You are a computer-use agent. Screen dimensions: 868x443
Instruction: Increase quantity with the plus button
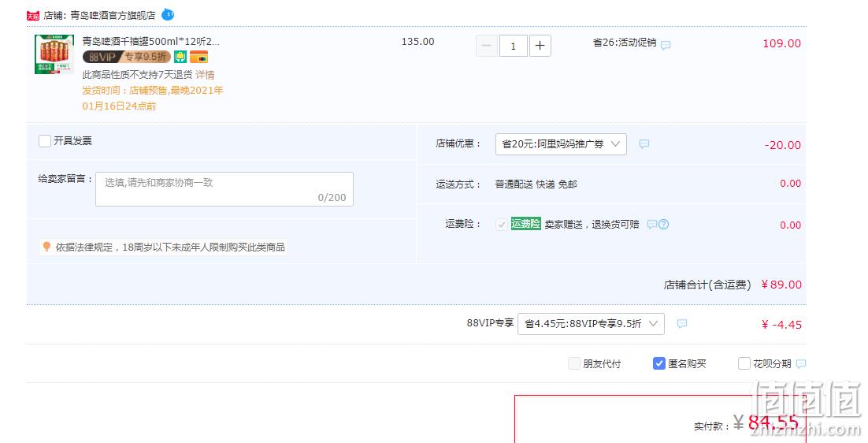(540, 46)
